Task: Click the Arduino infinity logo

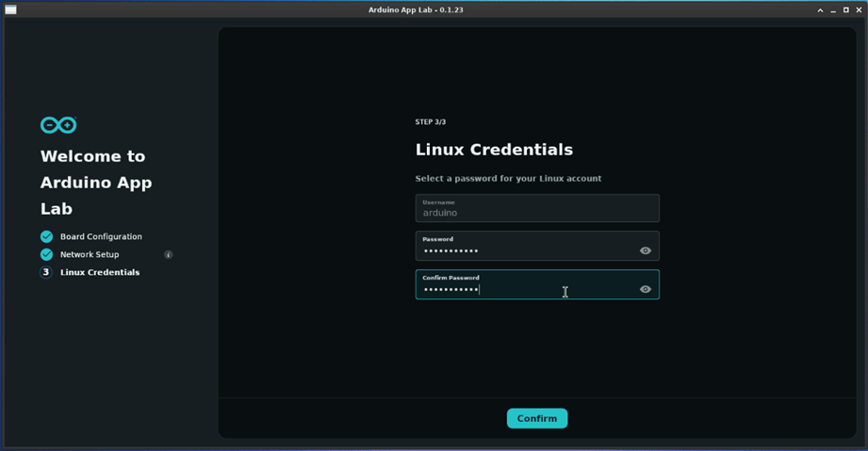Action: [58, 125]
